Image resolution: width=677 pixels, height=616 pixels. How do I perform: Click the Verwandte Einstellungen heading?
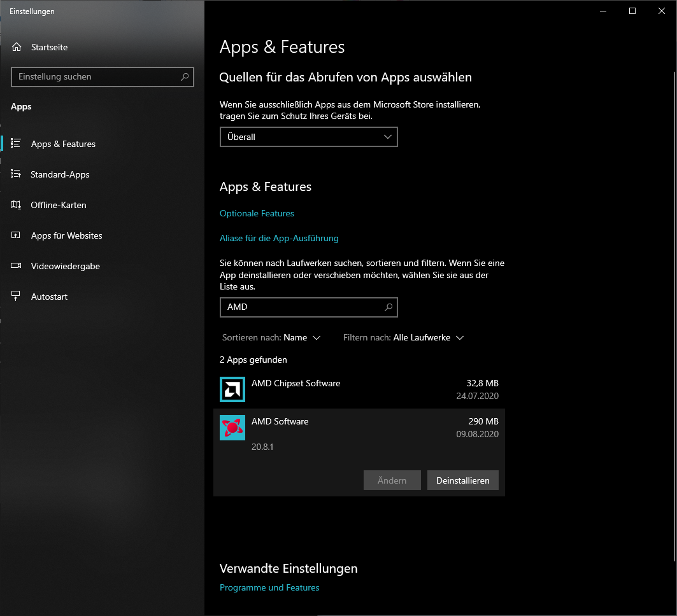point(289,568)
